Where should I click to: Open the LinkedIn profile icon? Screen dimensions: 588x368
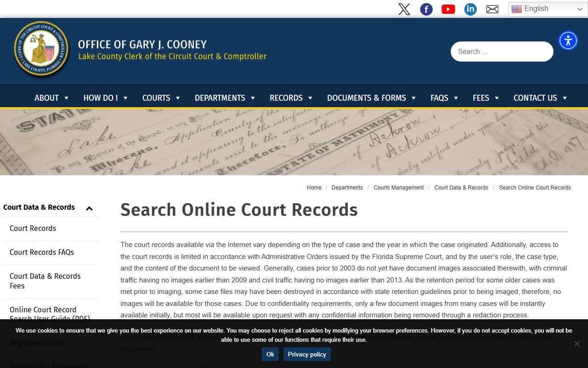(470, 9)
